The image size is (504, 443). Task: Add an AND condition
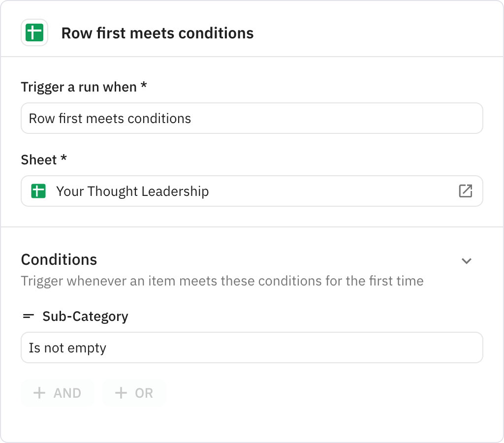58,393
